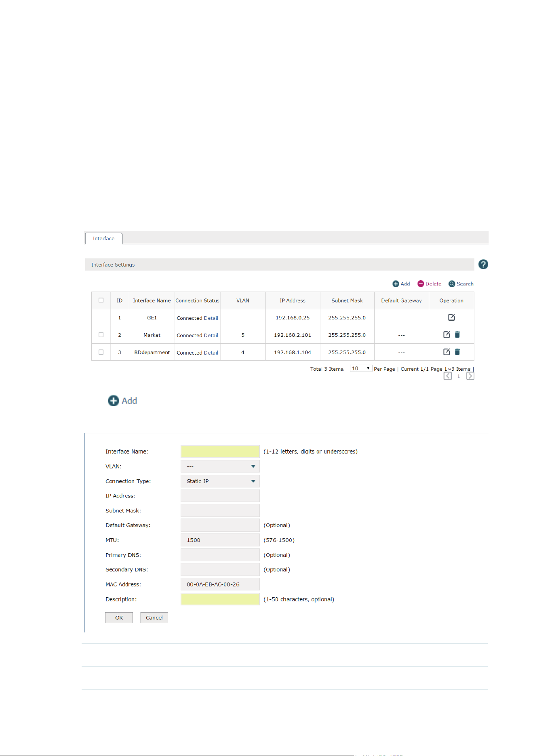The width and height of the screenshot is (535, 756).
Task: Click the MTU field showing 1500
Action: 220,540
